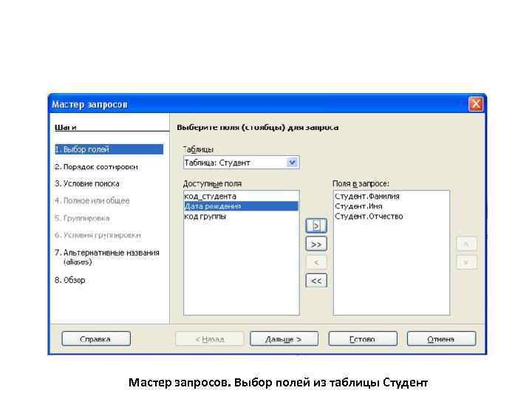
Task: Go to step 4 Полное или общее
Action: coord(92,200)
